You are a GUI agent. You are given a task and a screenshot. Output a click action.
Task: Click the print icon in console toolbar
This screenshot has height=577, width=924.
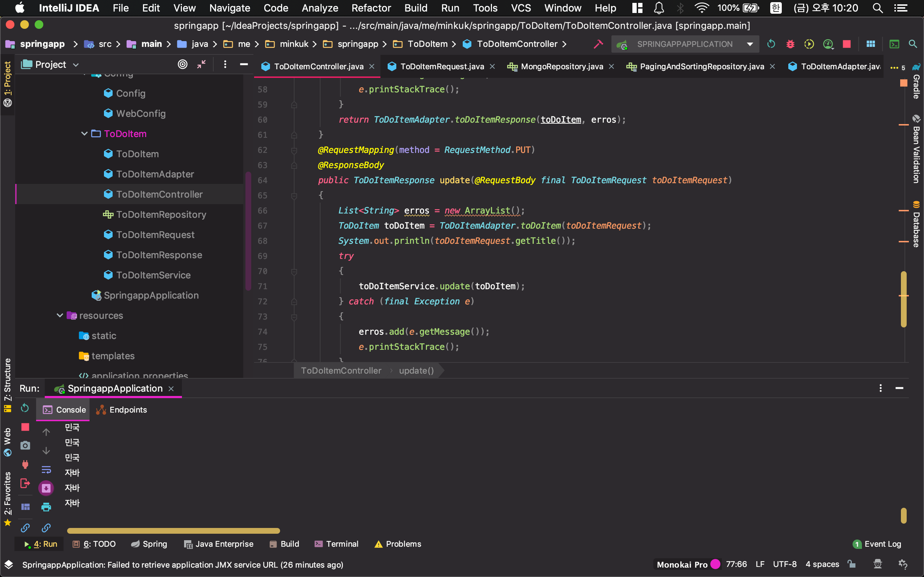pyautogui.click(x=46, y=507)
